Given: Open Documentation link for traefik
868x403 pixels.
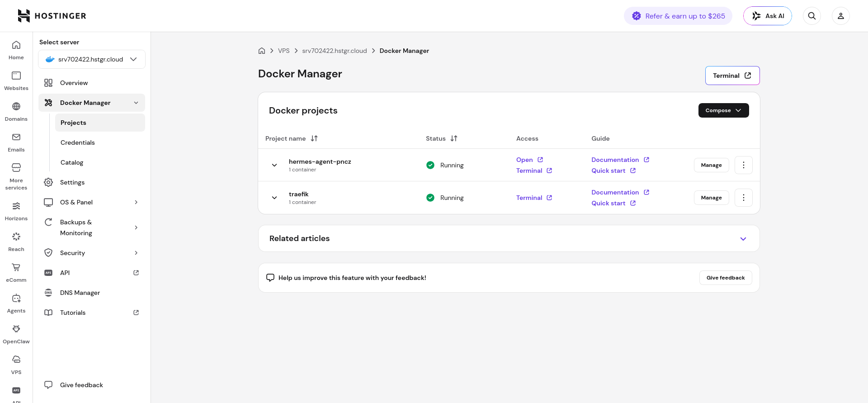Looking at the screenshot, I should click(620, 192).
